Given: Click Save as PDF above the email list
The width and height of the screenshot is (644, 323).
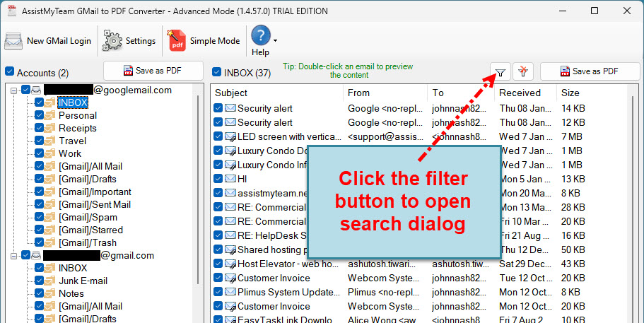Looking at the screenshot, I should pos(589,71).
